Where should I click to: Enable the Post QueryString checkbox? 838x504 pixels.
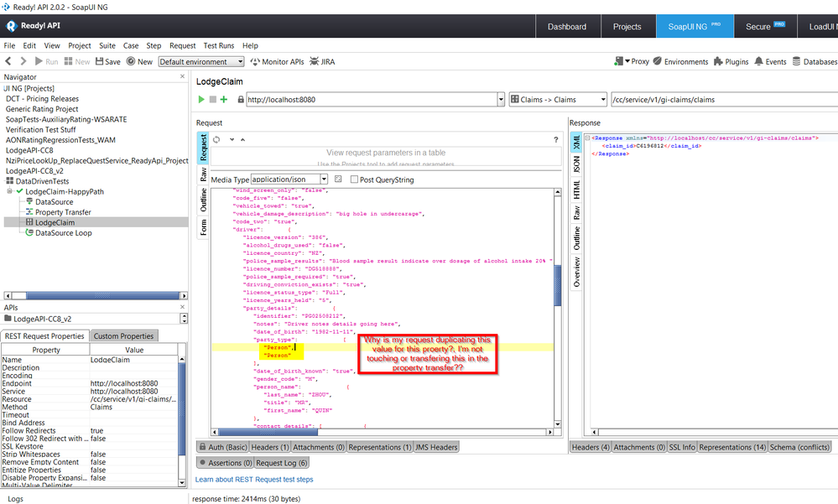point(354,179)
